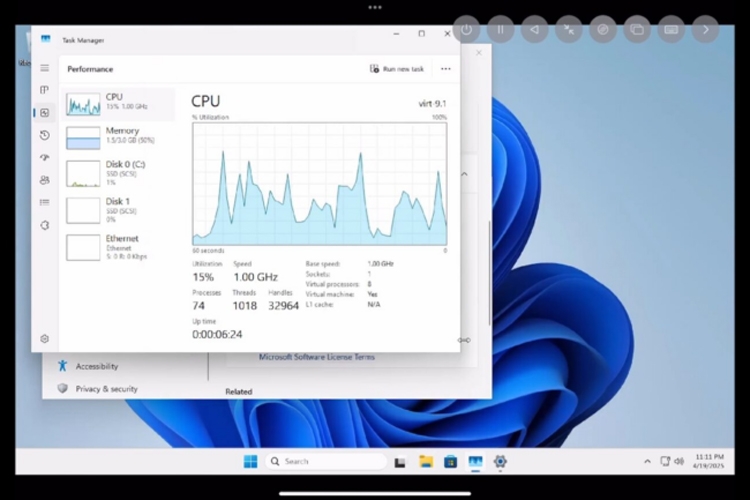Click the power button in the VM toolbar
Image resolution: width=750 pixels, height=500 pixels.
(x=466, y=30)
